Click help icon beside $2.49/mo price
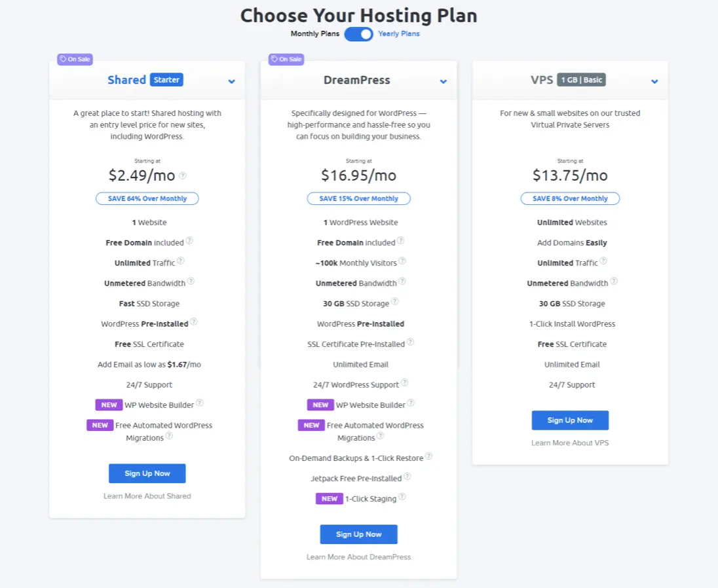 183,175
